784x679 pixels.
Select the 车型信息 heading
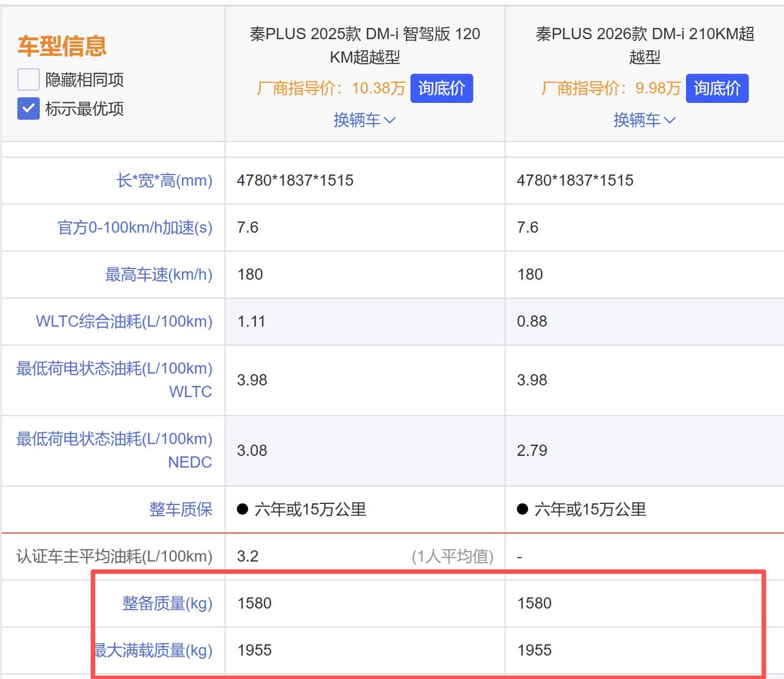point(62,46)
